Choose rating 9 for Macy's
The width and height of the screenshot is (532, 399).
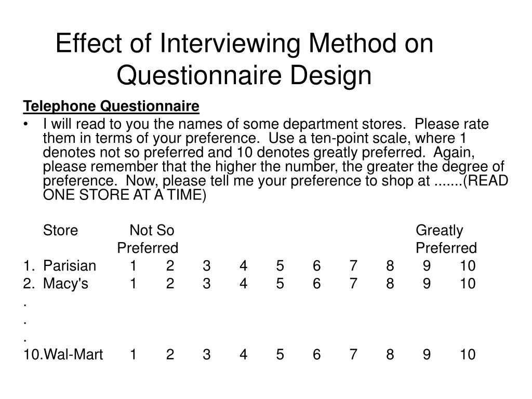pyautogui.click(x=427, y=283)
